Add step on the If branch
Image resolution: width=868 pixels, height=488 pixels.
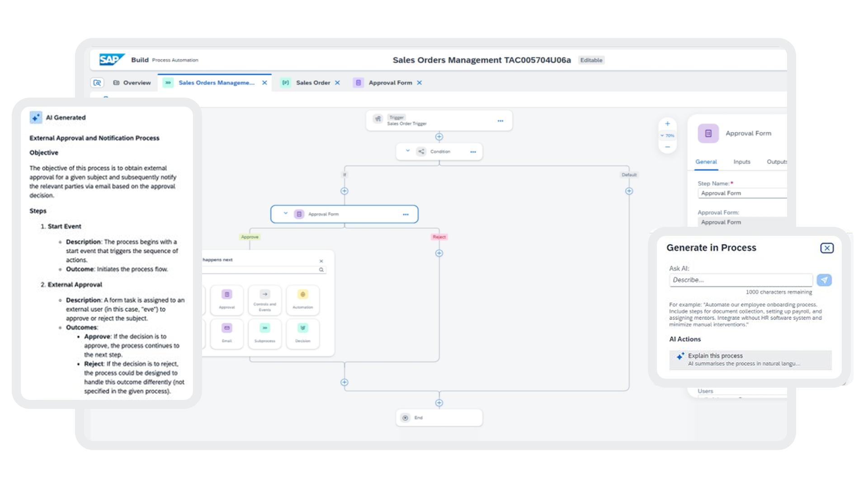click(344, 191)
